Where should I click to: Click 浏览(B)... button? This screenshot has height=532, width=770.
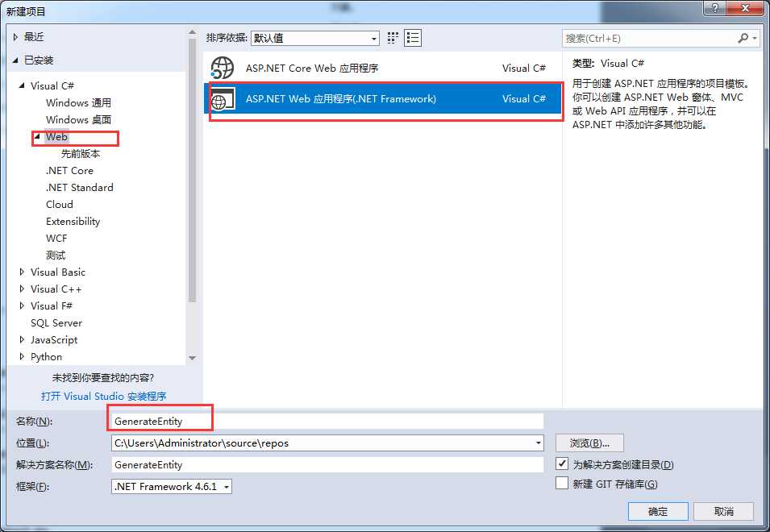click(x=589, y=443)
